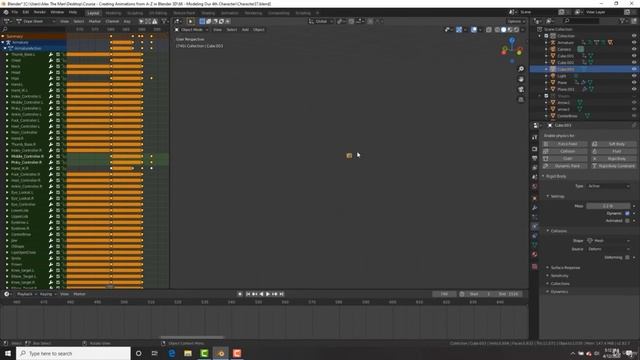The height and width of the screenshot is (360, 640).
Task: Open the collision Shape dropdown
Action: (x=609, y=241)
